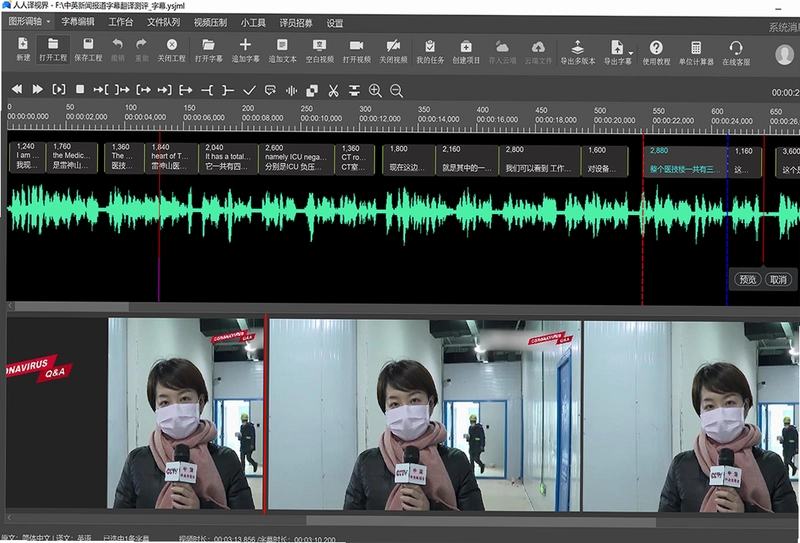Switch to the 字幕编辑 tab
Screen dimensions: 800x543
point(78,21)
